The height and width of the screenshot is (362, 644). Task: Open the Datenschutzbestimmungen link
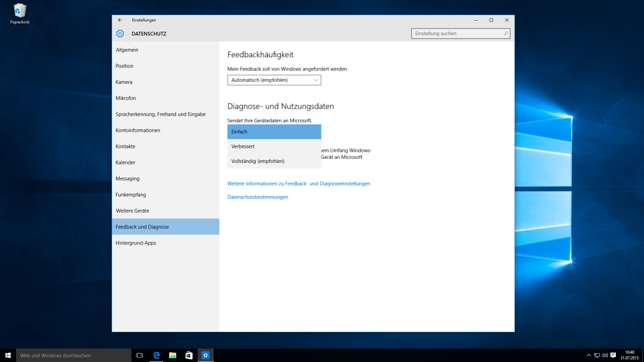point(258,197)
